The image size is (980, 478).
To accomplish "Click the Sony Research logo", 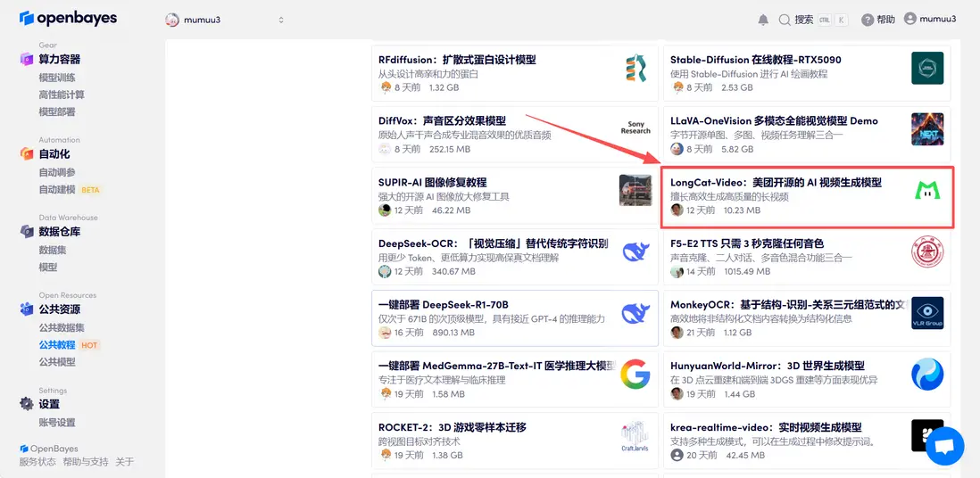I will (635, 128).
